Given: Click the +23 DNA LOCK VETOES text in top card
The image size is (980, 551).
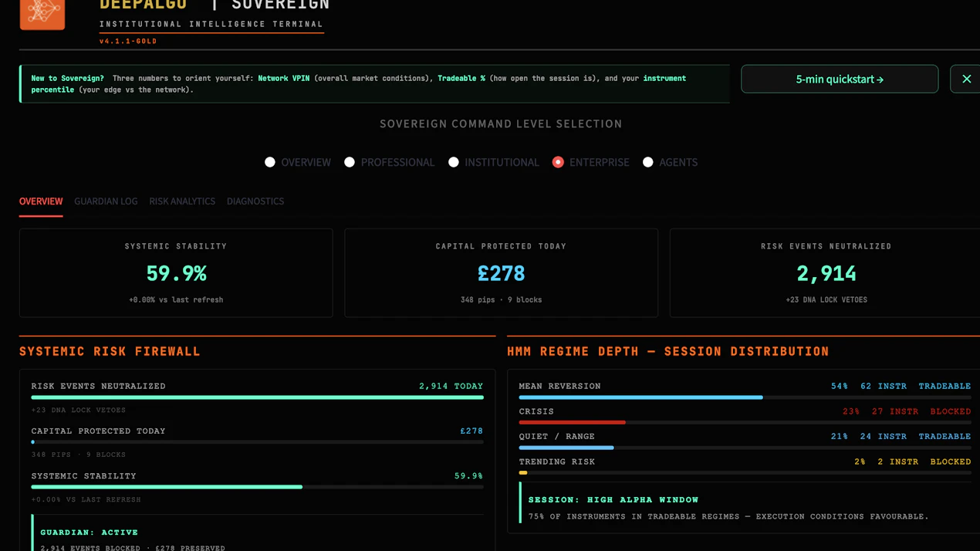Looking at the screenshot, I should coord(826,299).
